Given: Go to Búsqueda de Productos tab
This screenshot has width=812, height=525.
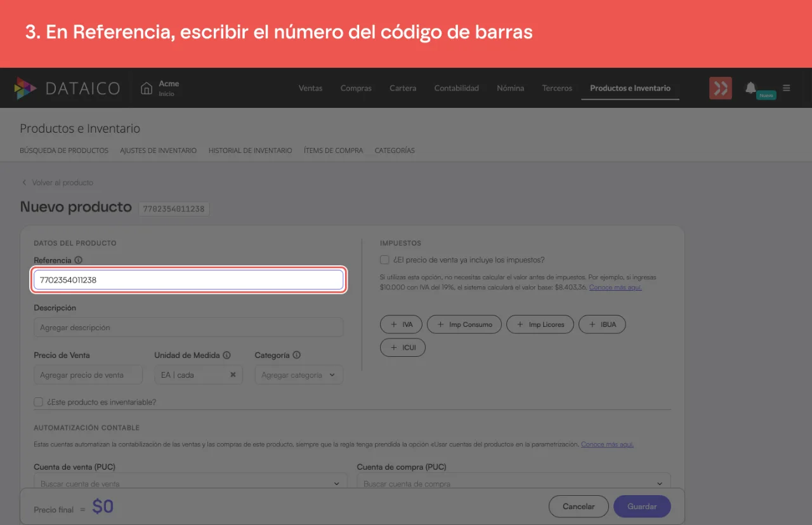Looking at the screenshot, I should [x=64, y=150].
